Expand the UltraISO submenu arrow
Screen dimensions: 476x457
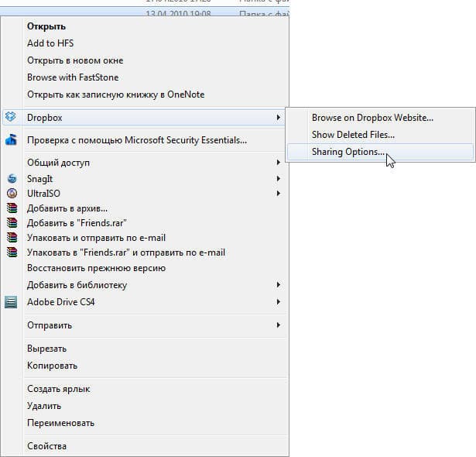[x=279, y=193]
